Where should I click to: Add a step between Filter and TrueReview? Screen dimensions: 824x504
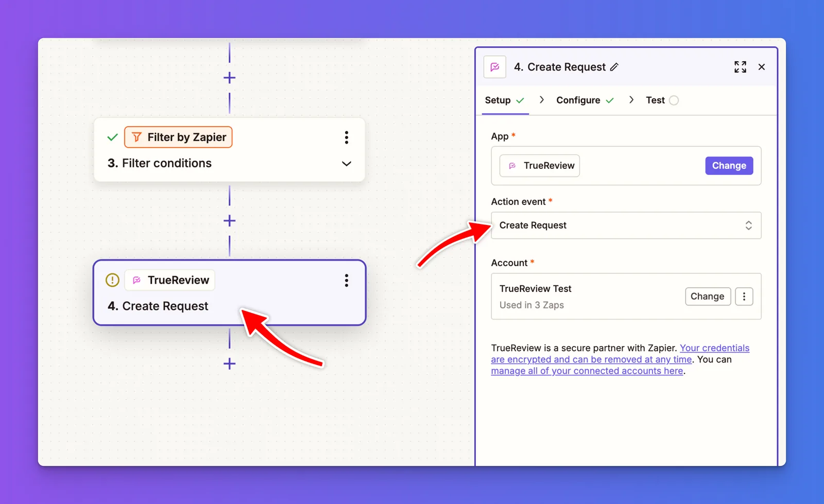click(x=229, y=221)
